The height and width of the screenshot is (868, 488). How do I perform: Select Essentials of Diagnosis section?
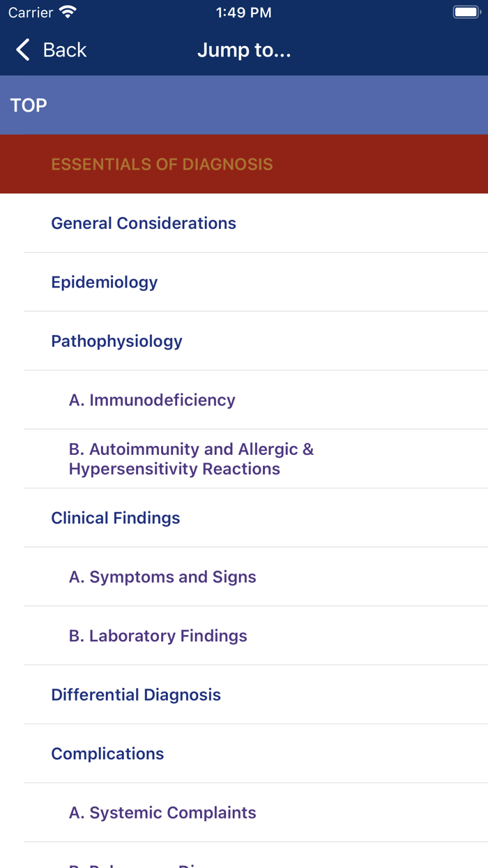click(x=162, y=165)
